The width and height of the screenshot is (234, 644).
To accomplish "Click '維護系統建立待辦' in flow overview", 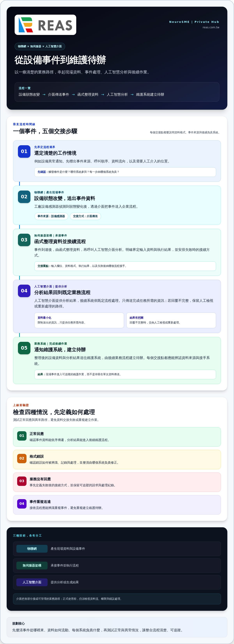I will click(150, 94).
